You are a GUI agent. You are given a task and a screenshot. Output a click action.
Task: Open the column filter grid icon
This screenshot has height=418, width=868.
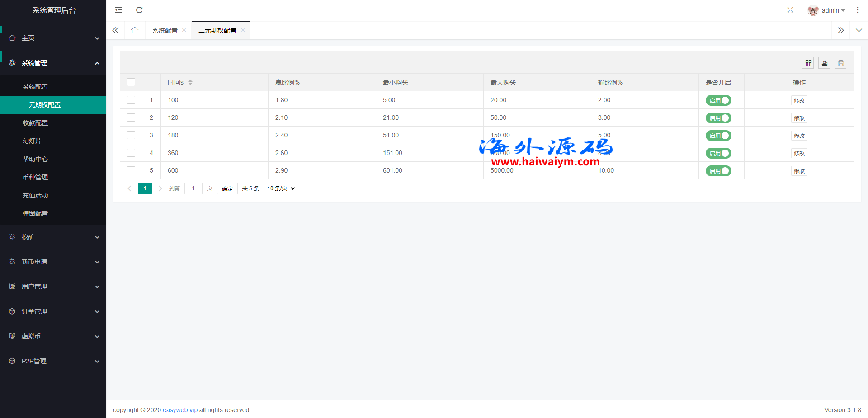pyautogui.click(x=808, y=63)
